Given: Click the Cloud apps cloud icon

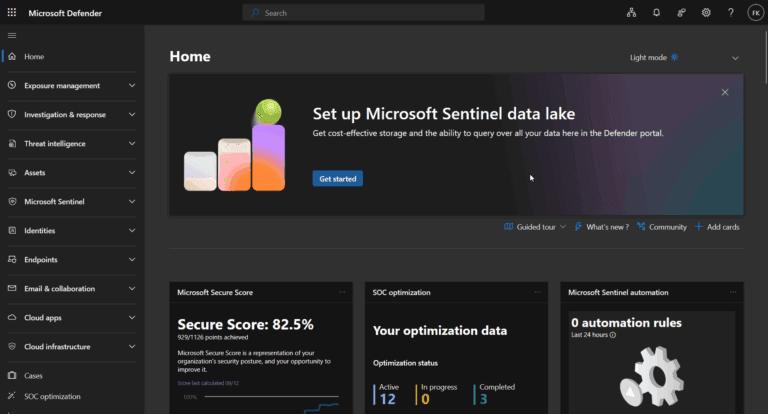Looking at the screenshot, I should (x=12, y=317).
